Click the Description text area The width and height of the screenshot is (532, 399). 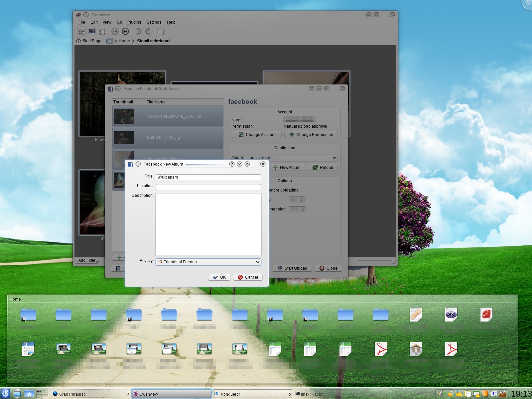208,224
